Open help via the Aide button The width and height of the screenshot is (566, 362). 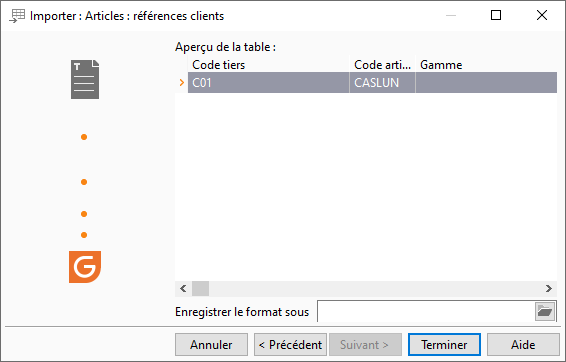523,345
